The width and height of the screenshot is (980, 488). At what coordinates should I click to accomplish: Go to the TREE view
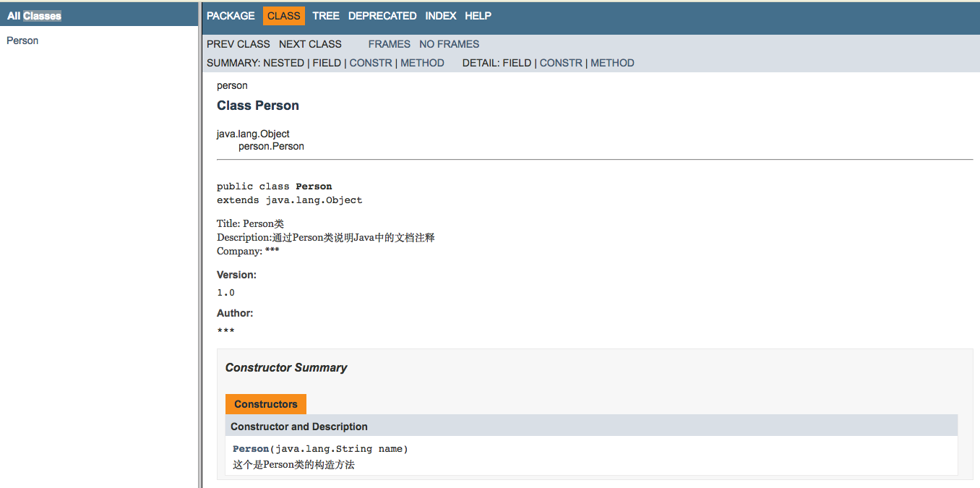click(326, 16)
